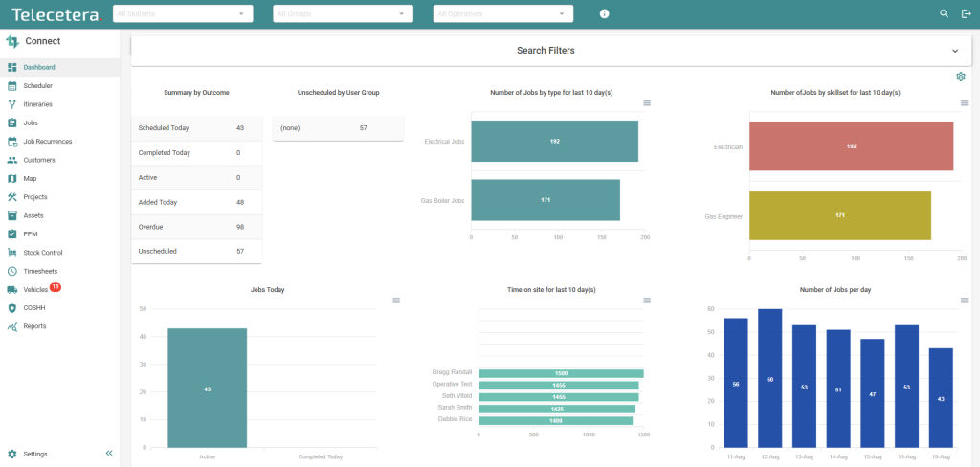This screenshot has height=467, width=980.
Task: Open menu for Jobs Today chart
Action: click(396, 300)
